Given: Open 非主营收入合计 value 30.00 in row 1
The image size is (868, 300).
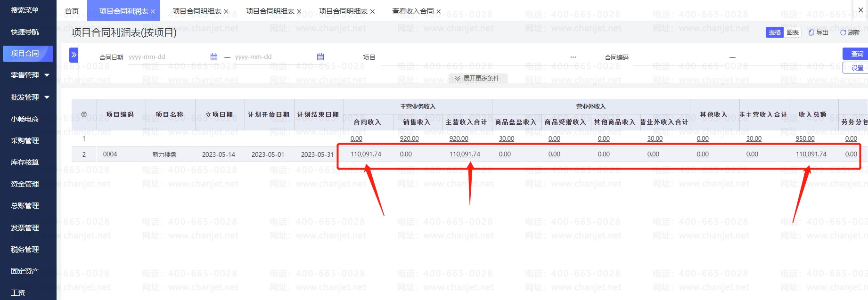Looking at the screenshot, I should tap(754, 138).
